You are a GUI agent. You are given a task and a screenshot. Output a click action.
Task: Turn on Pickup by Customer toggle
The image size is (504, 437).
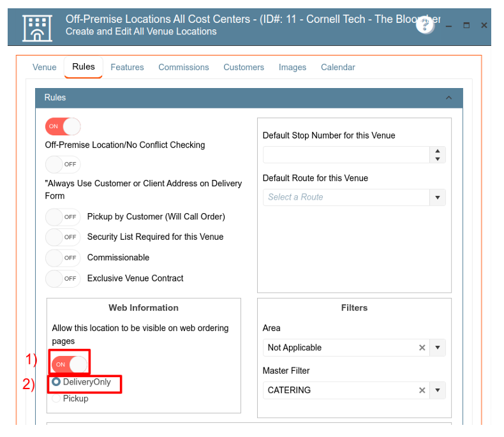point(63,217)
